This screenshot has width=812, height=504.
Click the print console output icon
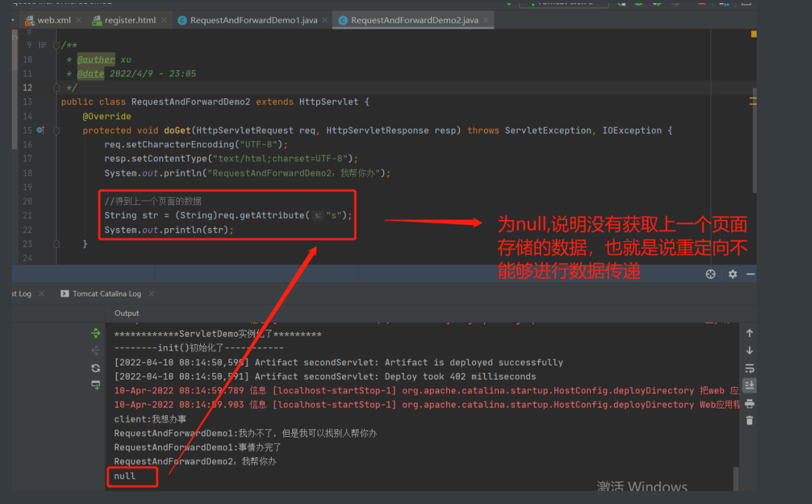click(x=749, y=403)
